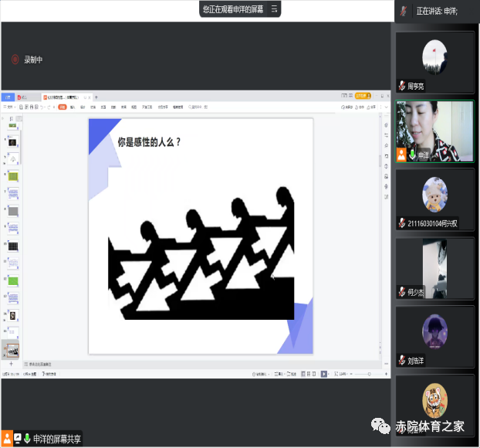480x448 pixels.
Task: Click the orange host icon in bottom-left corner
Action: [6, 439]
